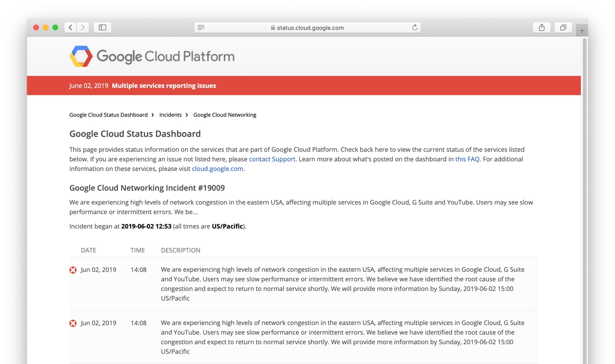615x364 pixels.
Task: Open Google Cloud Status Dashboard breadcrumb
Action: pos(109,115)
